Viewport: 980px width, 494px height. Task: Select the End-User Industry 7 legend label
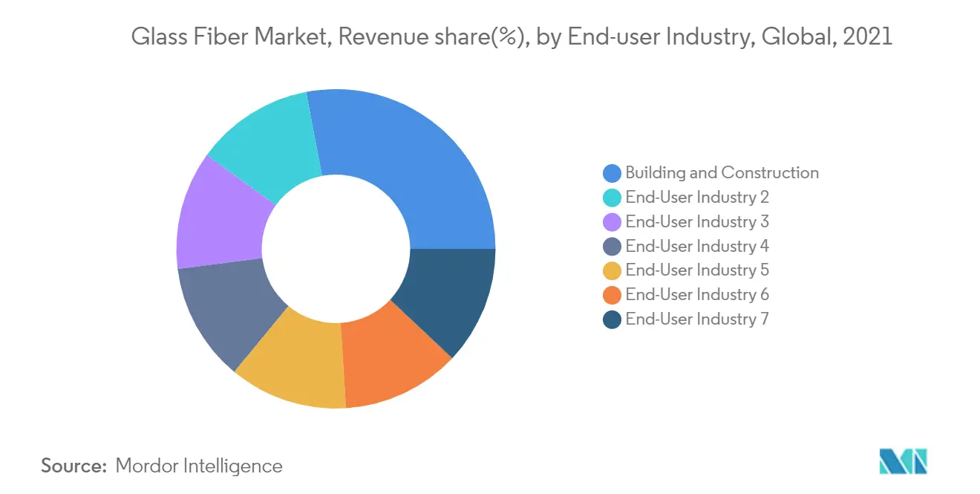point(697,319)
